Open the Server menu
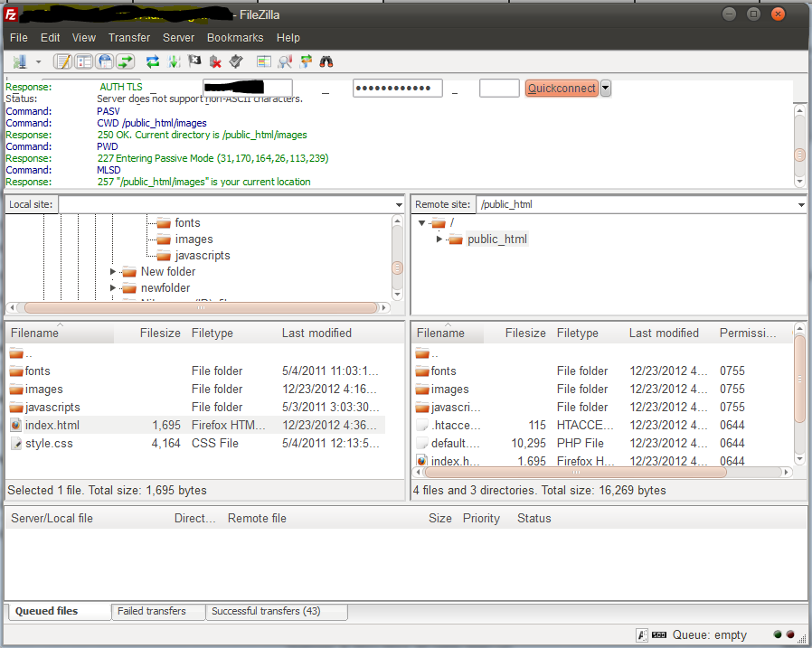 click(x=179, y=38)
